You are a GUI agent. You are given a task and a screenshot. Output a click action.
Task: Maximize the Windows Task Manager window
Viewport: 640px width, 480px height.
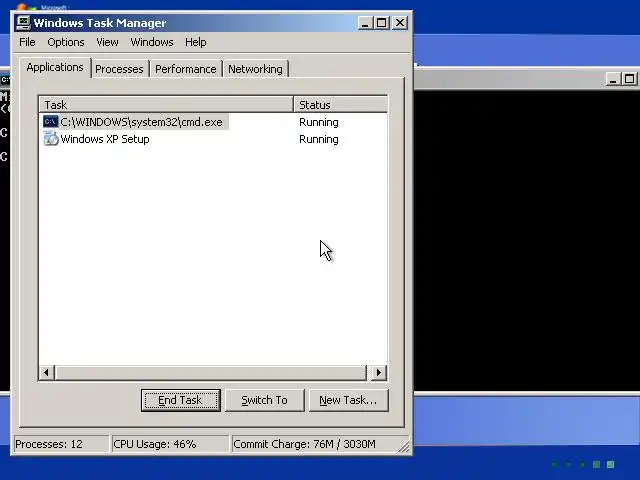click(x=382, y=23)
